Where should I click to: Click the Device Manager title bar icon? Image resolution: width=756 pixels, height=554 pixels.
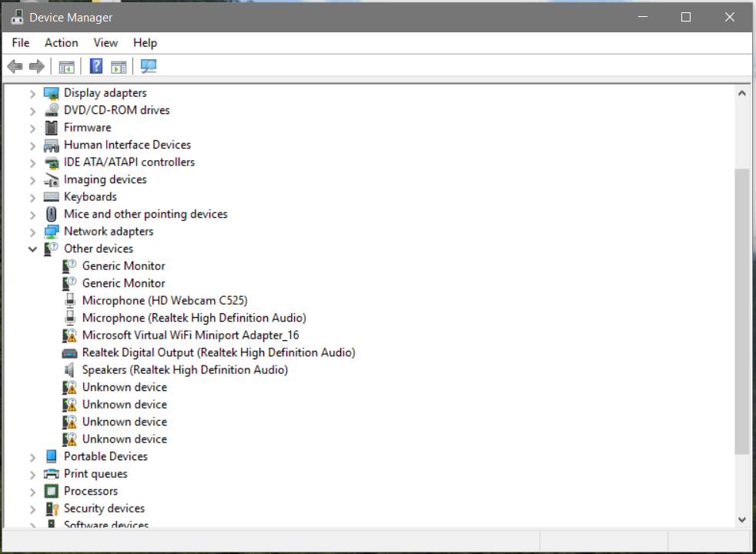(x=17, y=17)
